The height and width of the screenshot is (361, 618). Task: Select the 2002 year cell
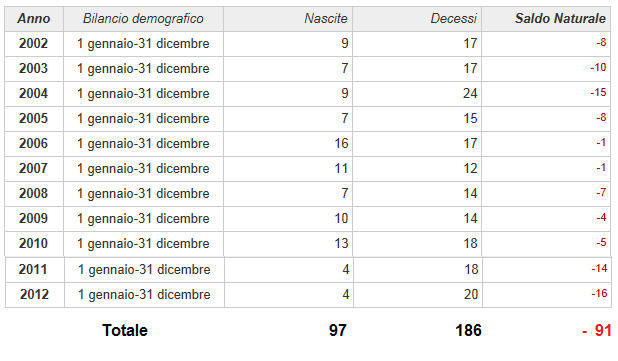34,43
